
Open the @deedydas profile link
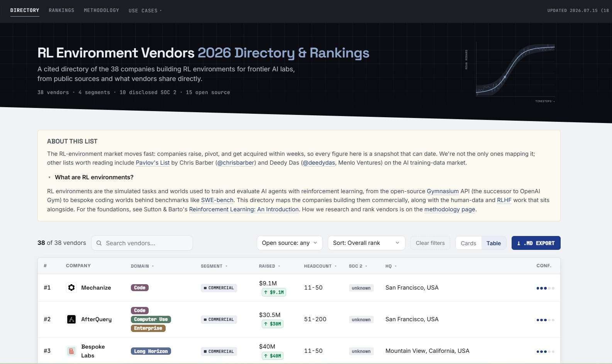319,163
